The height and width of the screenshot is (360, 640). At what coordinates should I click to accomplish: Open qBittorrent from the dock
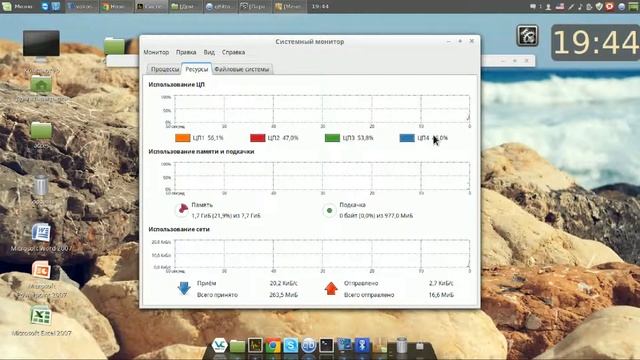click(x=309, y=346)
